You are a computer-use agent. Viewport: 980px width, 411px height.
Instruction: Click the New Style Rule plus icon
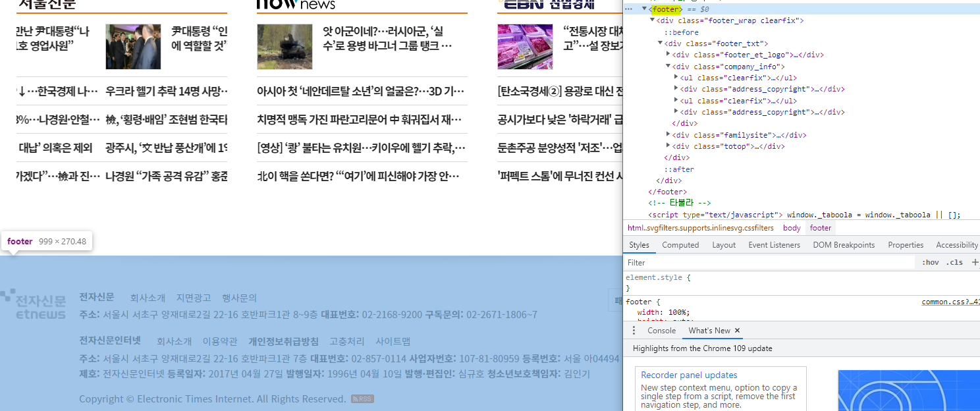coord(975,262)
